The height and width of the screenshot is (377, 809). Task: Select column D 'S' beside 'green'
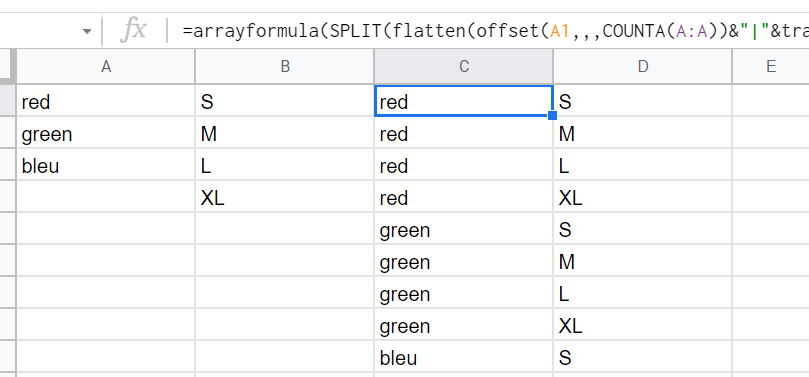pos(642,229)
